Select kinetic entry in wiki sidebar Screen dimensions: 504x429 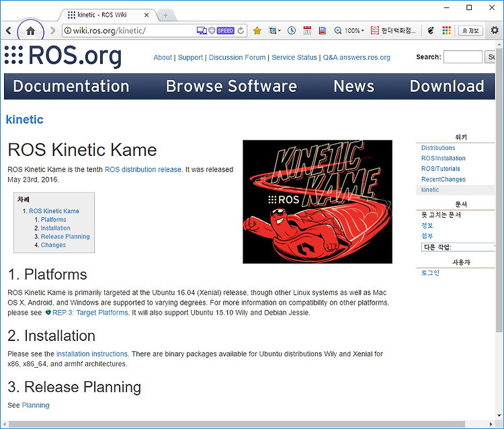[430, 190]
